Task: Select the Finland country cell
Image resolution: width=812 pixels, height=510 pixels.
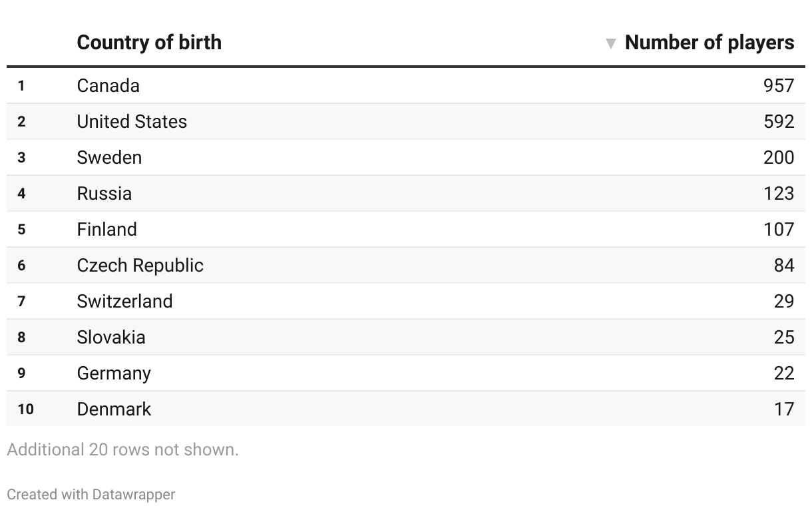Action: point(106,229)
